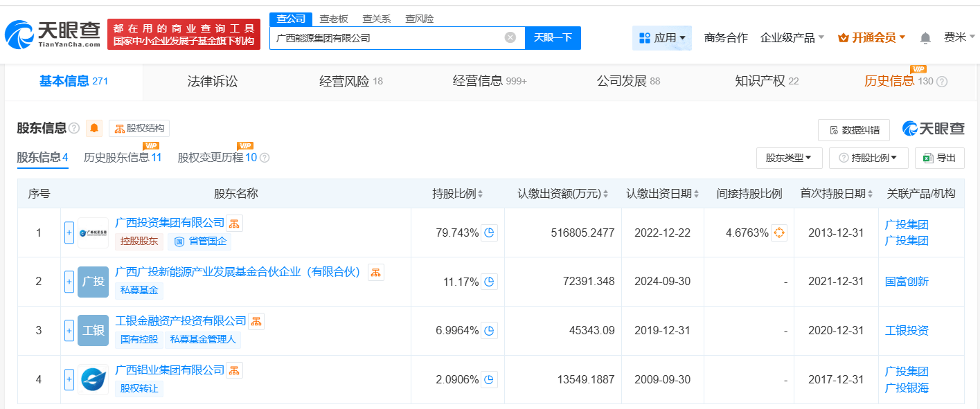Click the 国富创新 related organization link
Viewport: 980px width, 409px height.
[907, 282]
